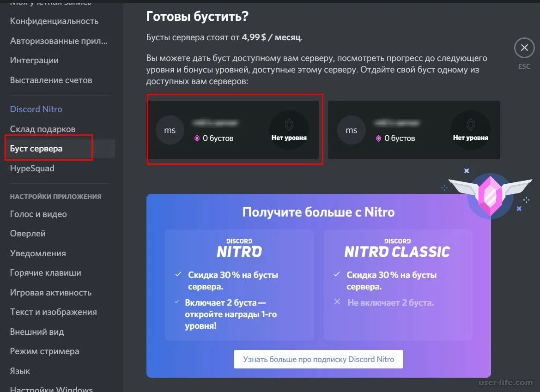The image size is (540, 392).
Task: Click the Discord Nitro Classic logo
Action: coord(397,248)
